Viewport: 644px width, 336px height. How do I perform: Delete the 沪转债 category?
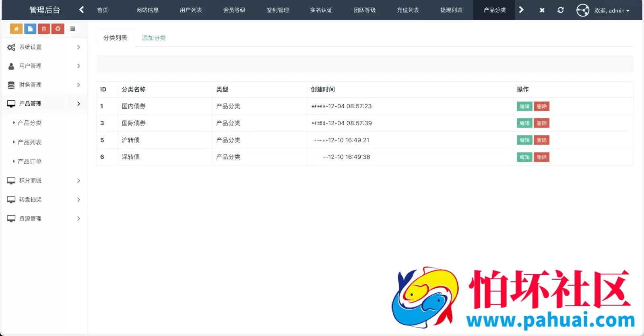(542, 140)
